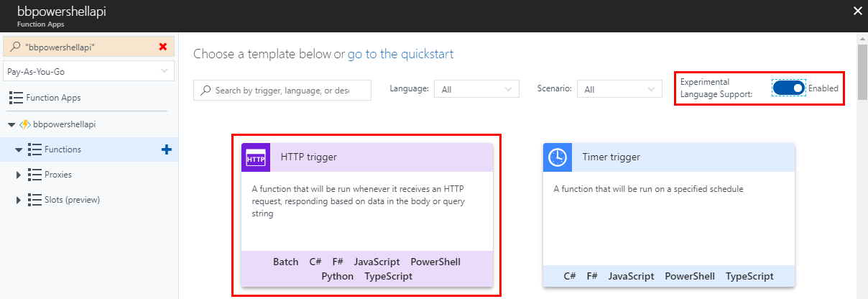
Task: Click the blue plus to add function
Action: 167,149
